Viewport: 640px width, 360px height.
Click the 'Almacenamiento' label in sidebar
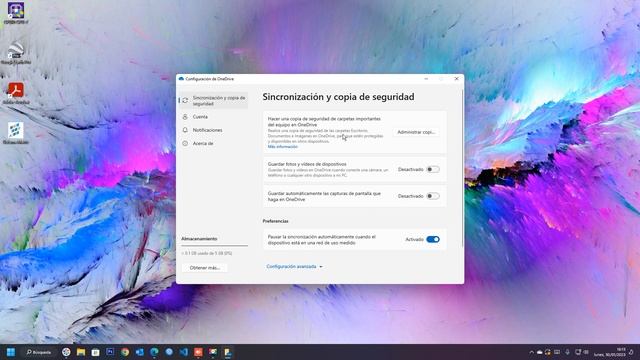point(199,239)
